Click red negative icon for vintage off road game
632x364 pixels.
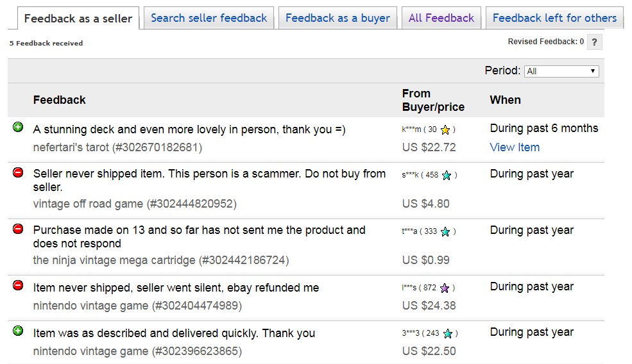[18, 173]
